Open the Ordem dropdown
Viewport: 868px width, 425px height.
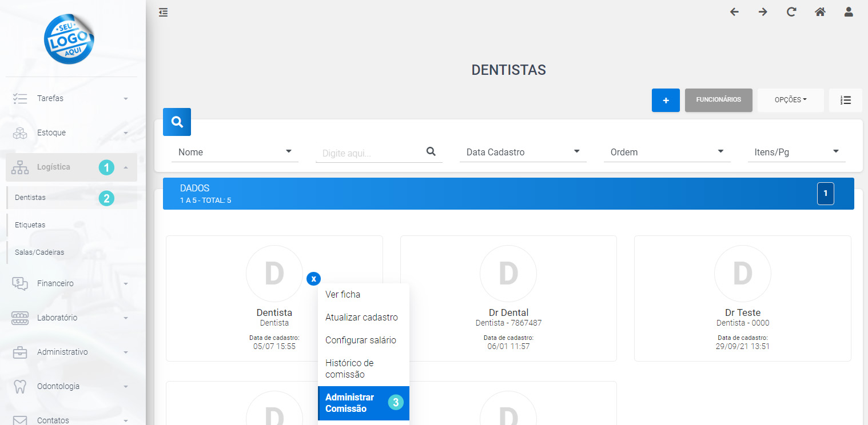(x=667, y=152)
